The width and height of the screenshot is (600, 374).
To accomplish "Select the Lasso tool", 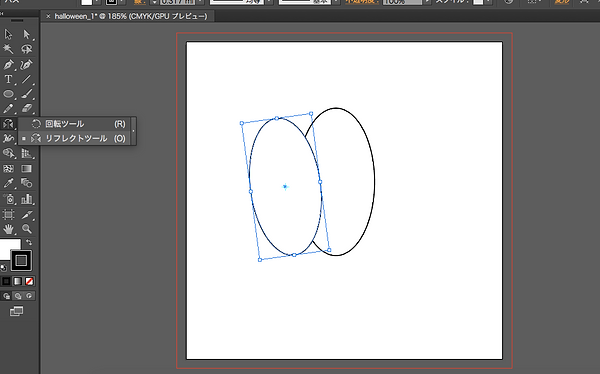I will tap(26, 49).
